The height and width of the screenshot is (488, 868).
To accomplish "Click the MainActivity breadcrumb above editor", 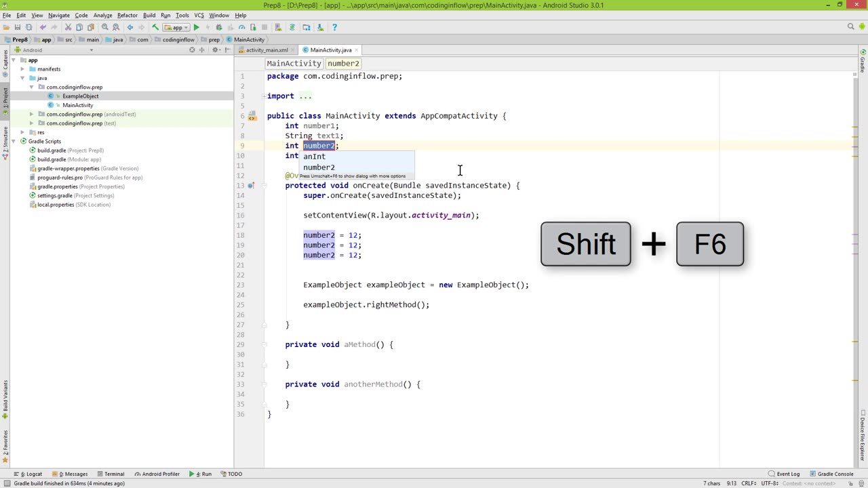I will [294, 64].
